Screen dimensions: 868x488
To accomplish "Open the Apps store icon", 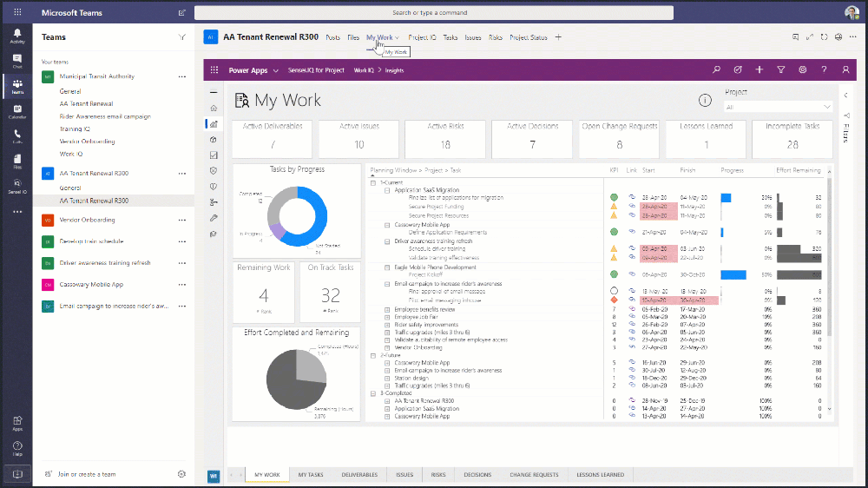I will click(17, 424).
